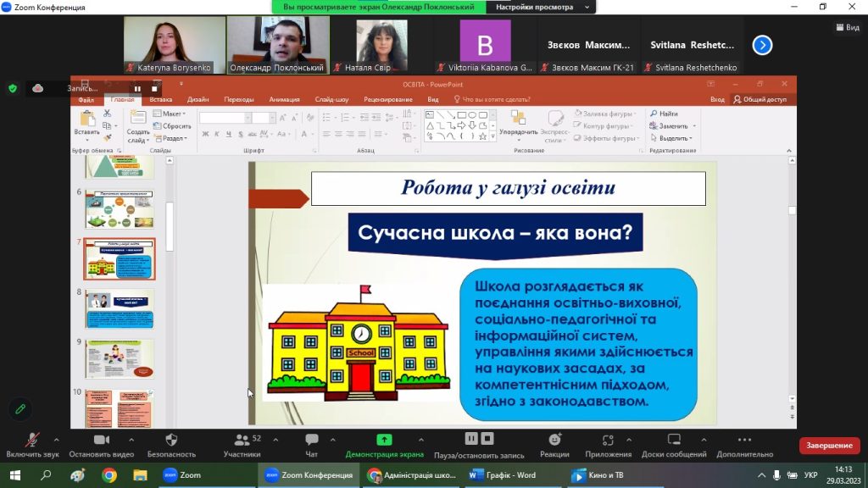Open the Дополнительно more options icon
The image size is (868, 488).
(x=744, y=440)
